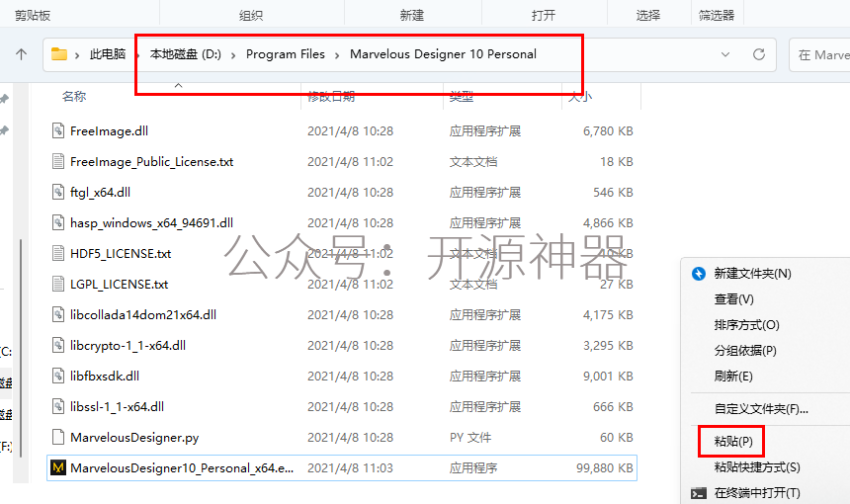Screen dimensions: 850x504
Task: Select the LGPL_LICENSE.txt file icon
Action: [x=58, y=284]
